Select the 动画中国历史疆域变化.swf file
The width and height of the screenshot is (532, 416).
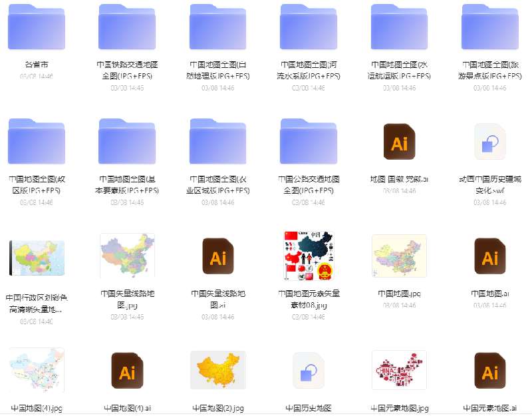(489, 142)
